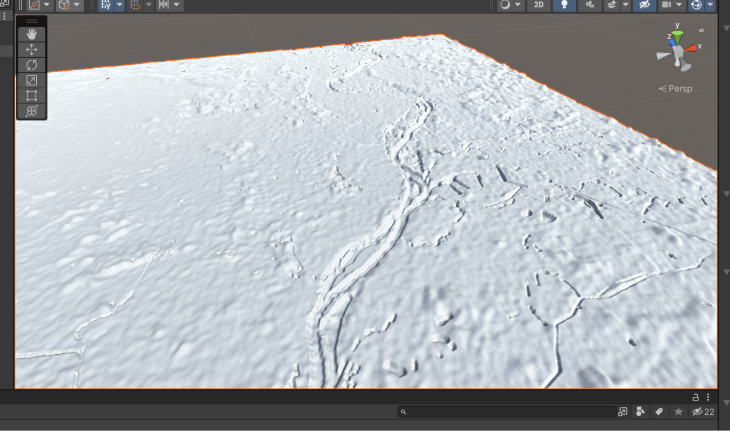Click the favorites star search filter

(x=678, y=412)
